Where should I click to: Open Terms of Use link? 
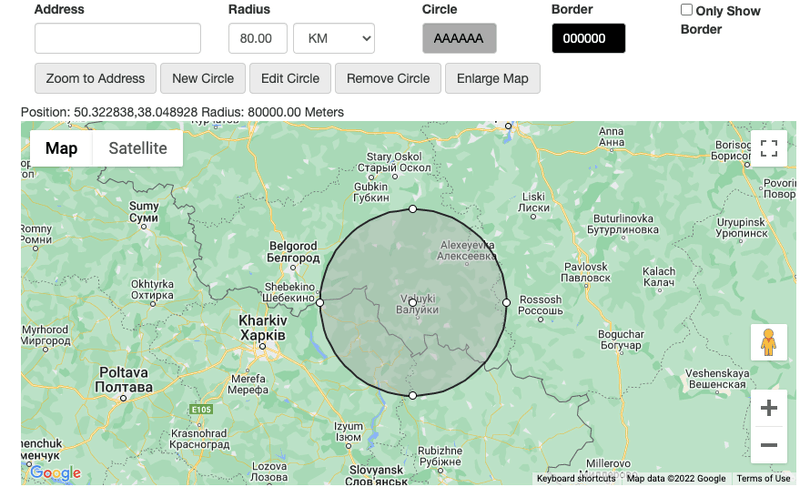click(763, 478)
